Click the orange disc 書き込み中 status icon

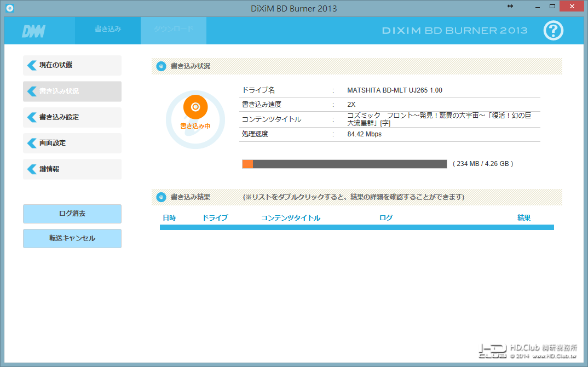(195, 107)
